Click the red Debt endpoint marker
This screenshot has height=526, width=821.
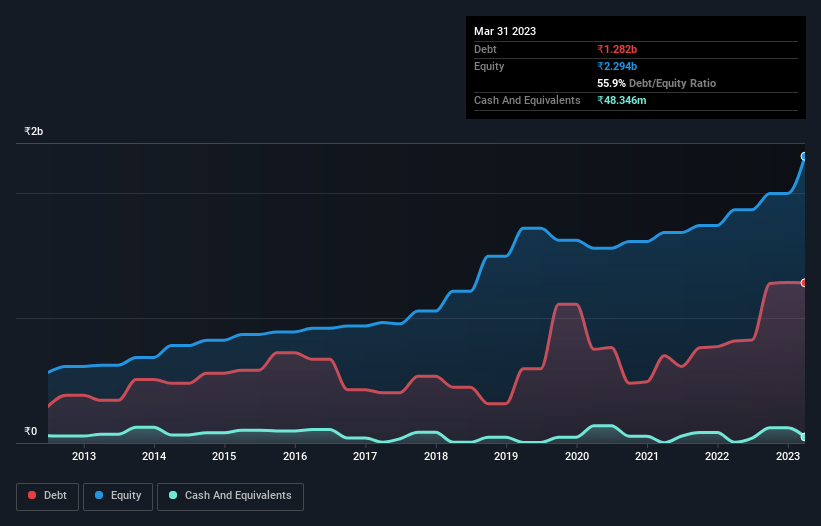pyautogui.click(x=804, y=283)
